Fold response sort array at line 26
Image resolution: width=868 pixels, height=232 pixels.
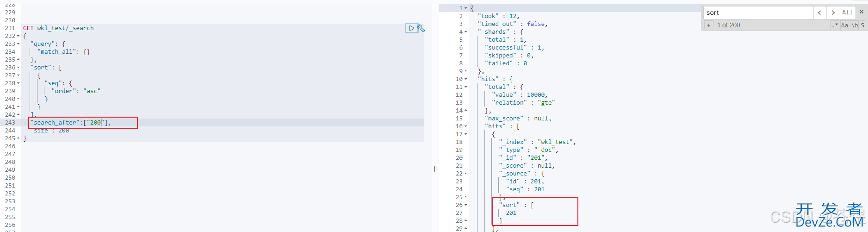[465, 205]
